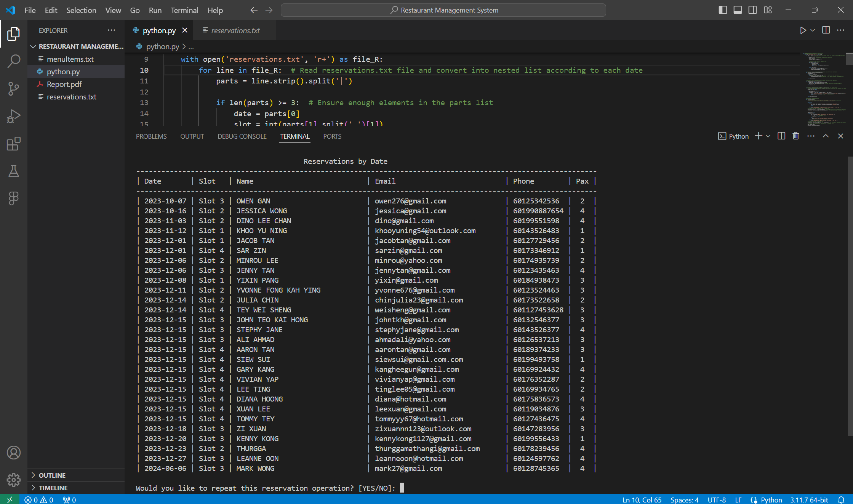Click the UTF-8 encoding status item
Image resolution: width=853 pixels, height=504 pixels.
716,500
